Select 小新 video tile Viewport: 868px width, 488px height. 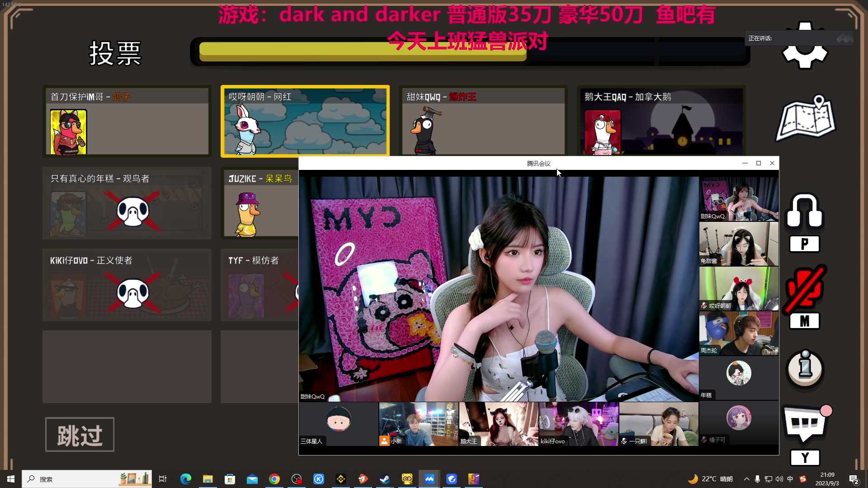pos(419,424)
